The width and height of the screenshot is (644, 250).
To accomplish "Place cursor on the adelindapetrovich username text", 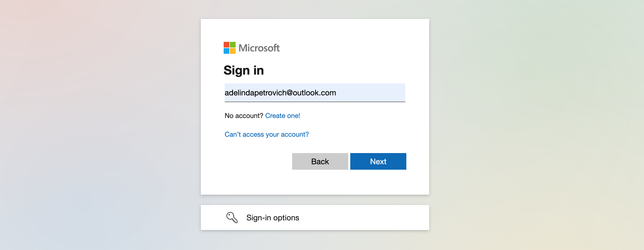I will (255, 93).
